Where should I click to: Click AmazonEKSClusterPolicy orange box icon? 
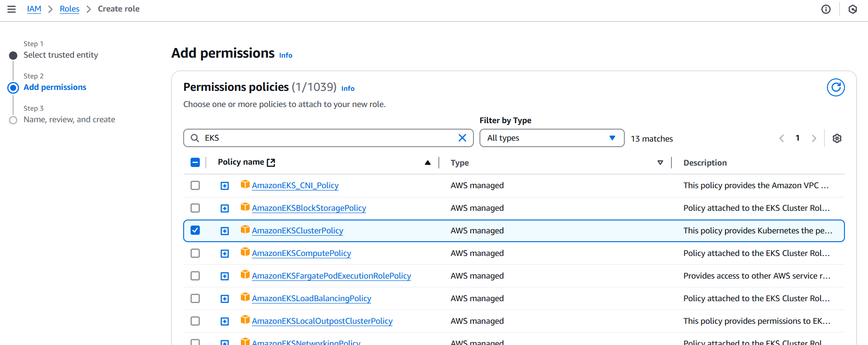click(245, 230)
